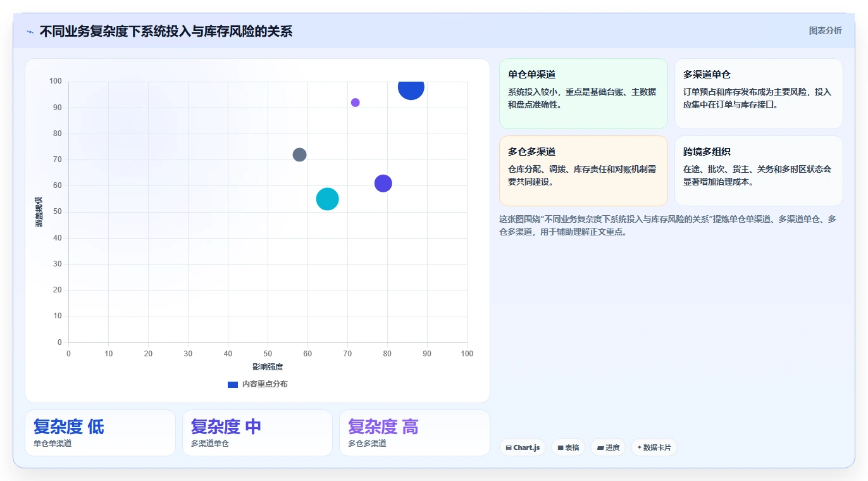Toggle the 内容重点分布 legend color box
Image resolution: width=868 pixels, height=481 pixels.
point(232,384)
